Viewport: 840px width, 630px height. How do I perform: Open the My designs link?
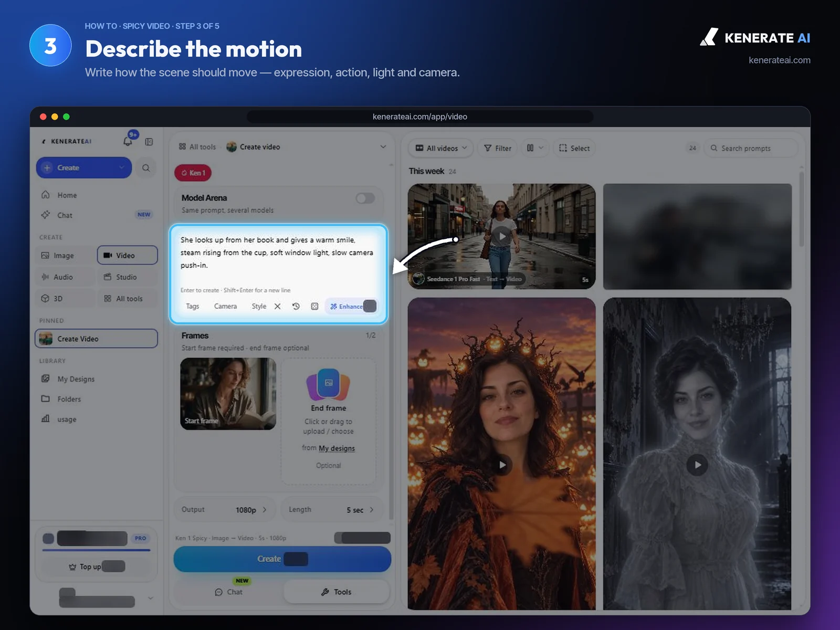tap(337, 448)
